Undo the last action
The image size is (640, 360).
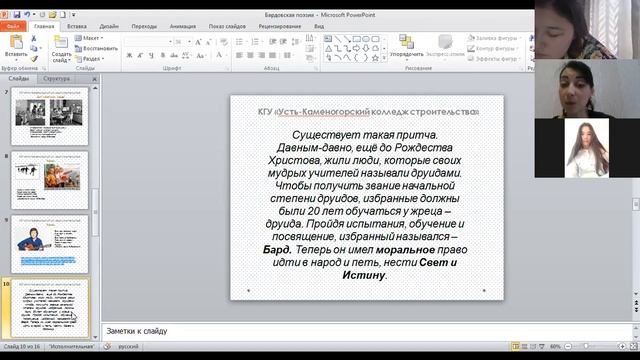pos(27,15)
